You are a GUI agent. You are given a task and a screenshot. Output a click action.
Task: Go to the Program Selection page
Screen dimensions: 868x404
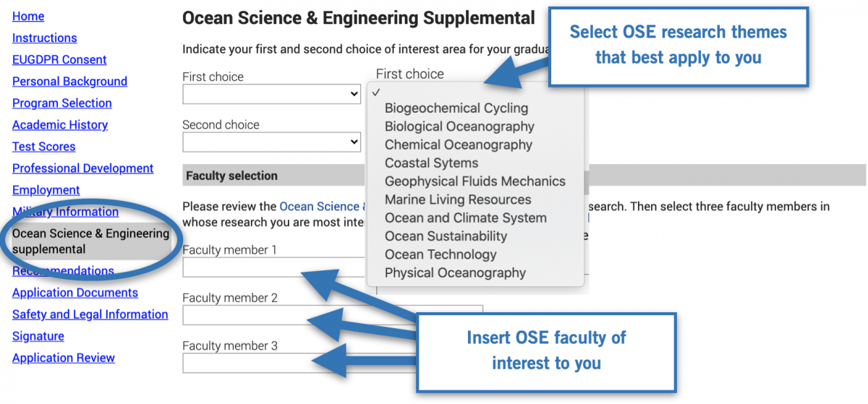point(62,103)
